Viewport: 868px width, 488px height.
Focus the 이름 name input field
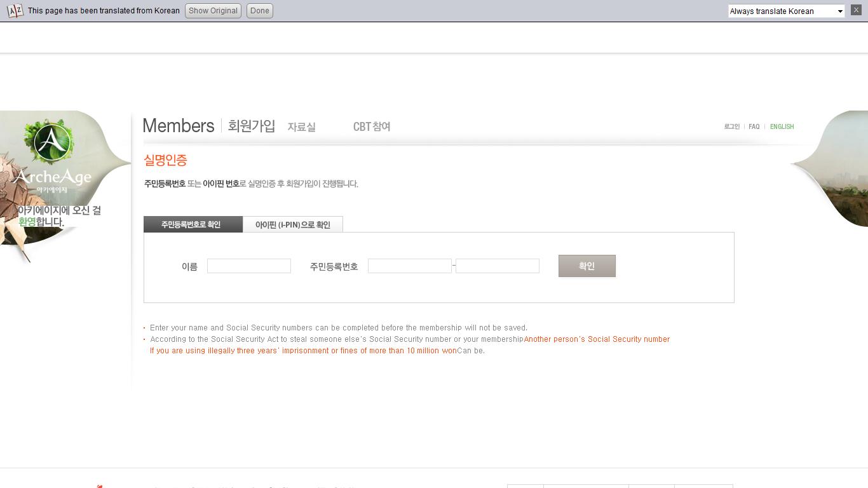[x=249, y=266]
